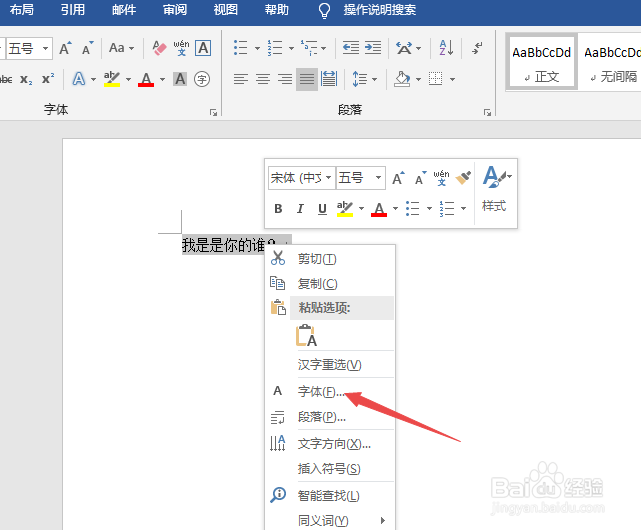
Task: Choose 段落(P)... from context menu
Action: click(330, 417)
